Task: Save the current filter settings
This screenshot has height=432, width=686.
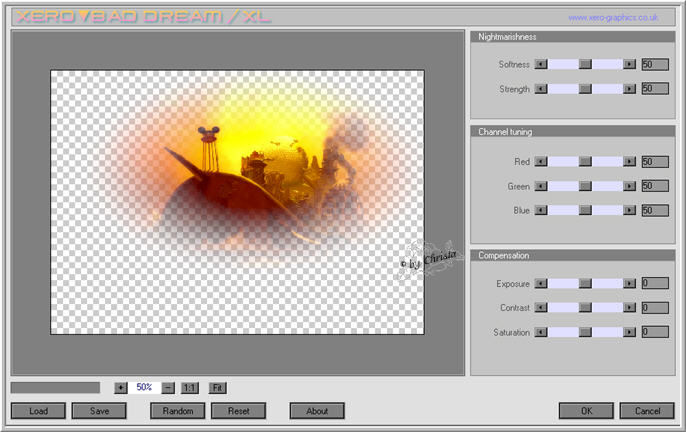Action: pos(99,411)
